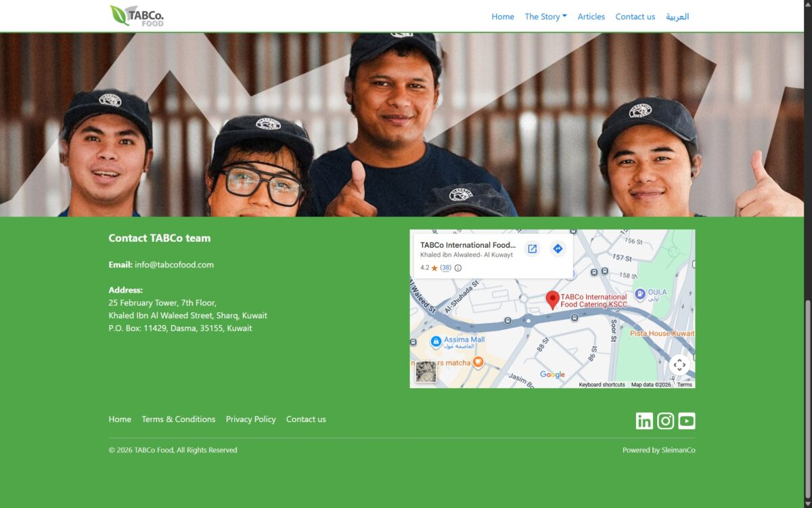Go to Home in top navigation
Viewport: 812px width, 508px height.
(x=503, y=16)
